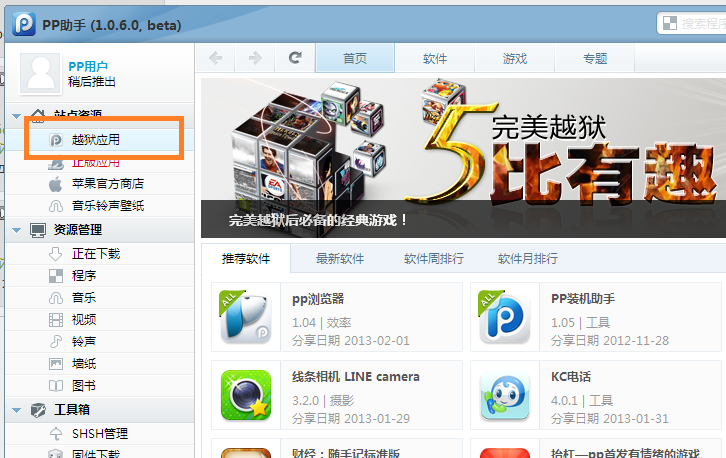Click the headphone icon beside 音乐
Viewport: 726px width, 458px height.
56,298
